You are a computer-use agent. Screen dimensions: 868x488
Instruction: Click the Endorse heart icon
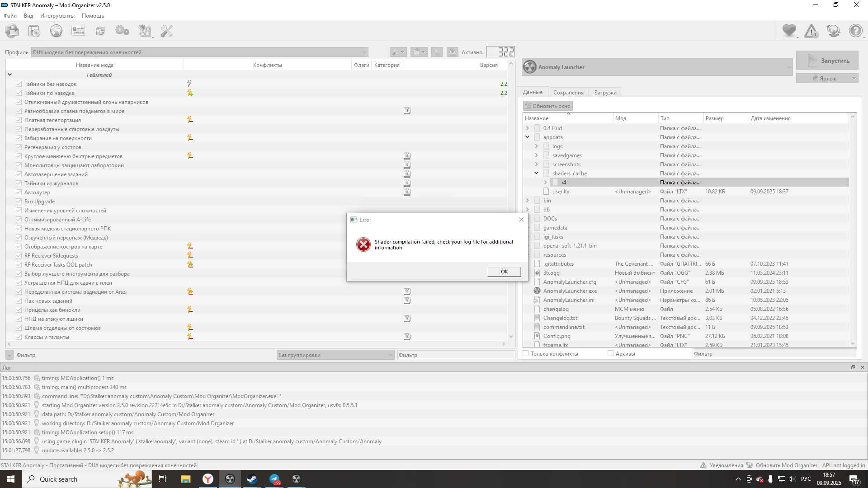click(x=789, y=31)
